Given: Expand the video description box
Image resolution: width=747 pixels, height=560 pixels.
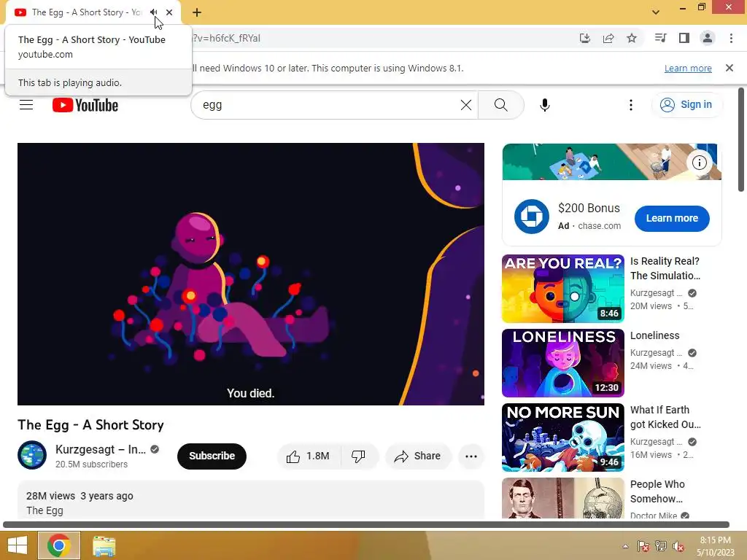Looking at the screenshot, I should tap(251, 500).
